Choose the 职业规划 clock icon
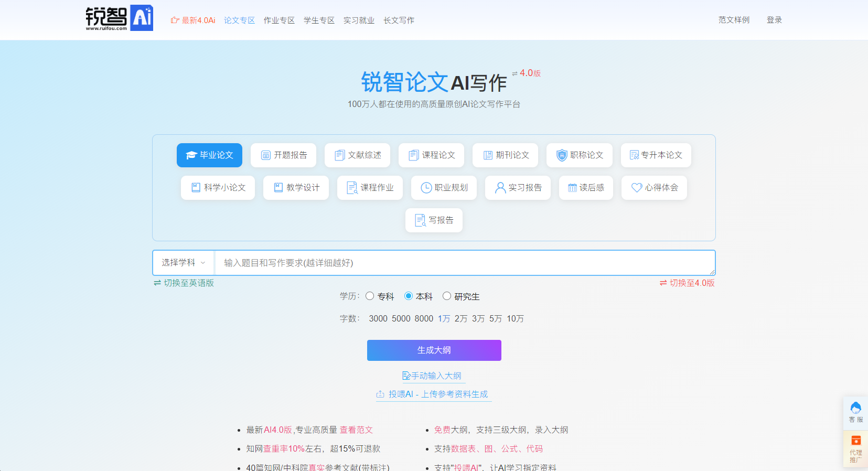This screenshot has height=471, width=868. tap(426, 188)
